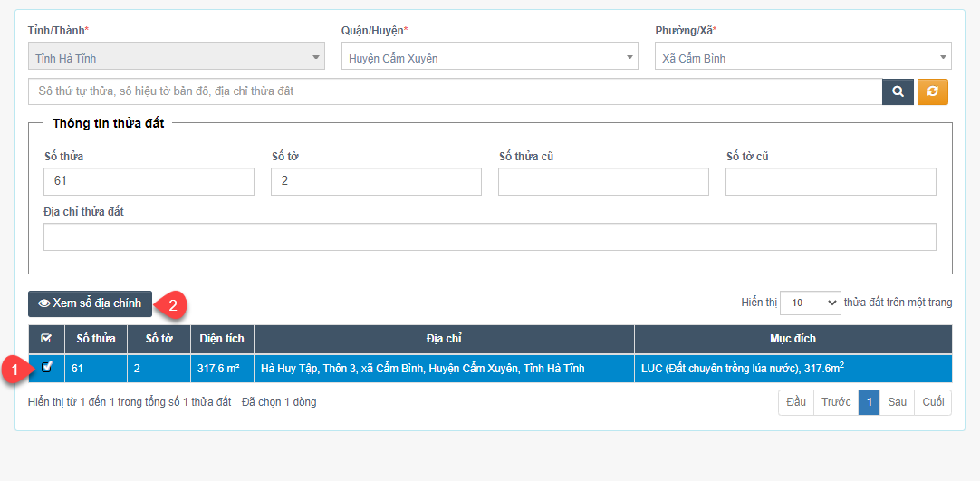Expand the Quận/Huyện dropdown
Viewport: 980px width, 481px height.
(x=490, y=58)
